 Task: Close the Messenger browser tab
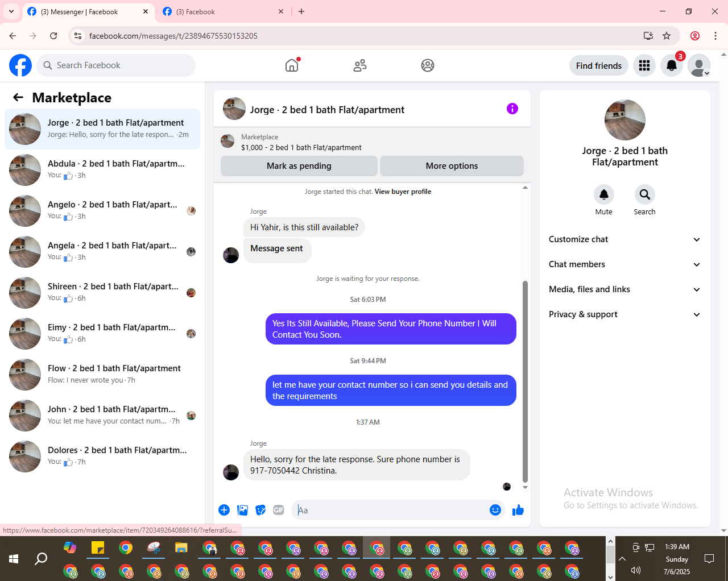146,11
